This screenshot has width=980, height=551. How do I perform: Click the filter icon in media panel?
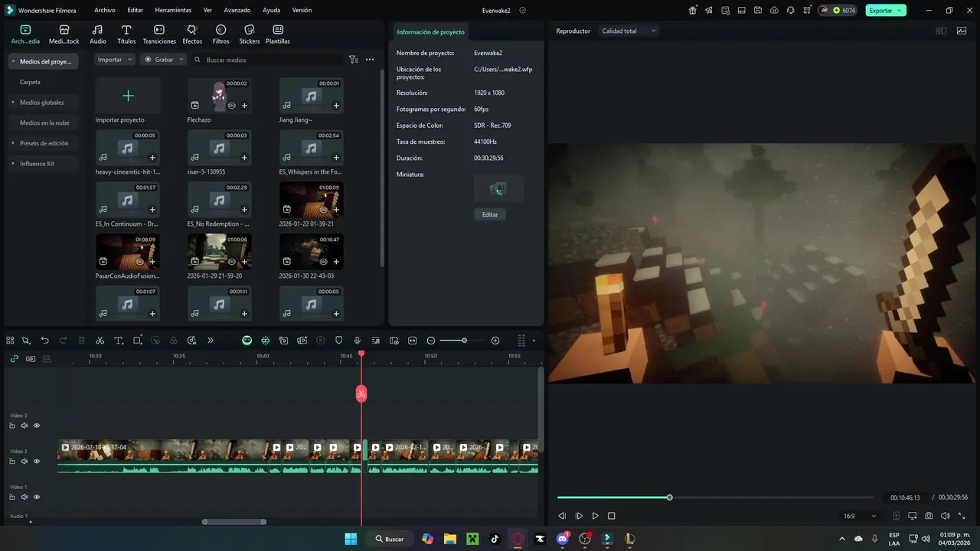353,59
